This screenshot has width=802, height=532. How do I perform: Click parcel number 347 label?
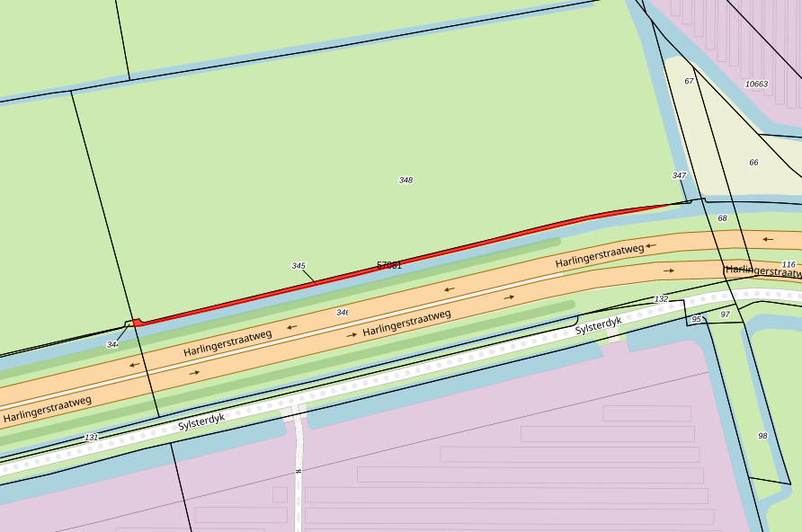click(679, 175)
